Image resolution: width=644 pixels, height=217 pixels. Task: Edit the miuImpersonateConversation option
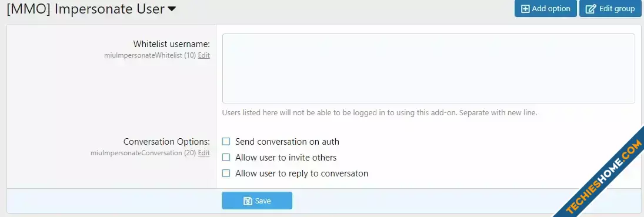click(x=203, y=153)
